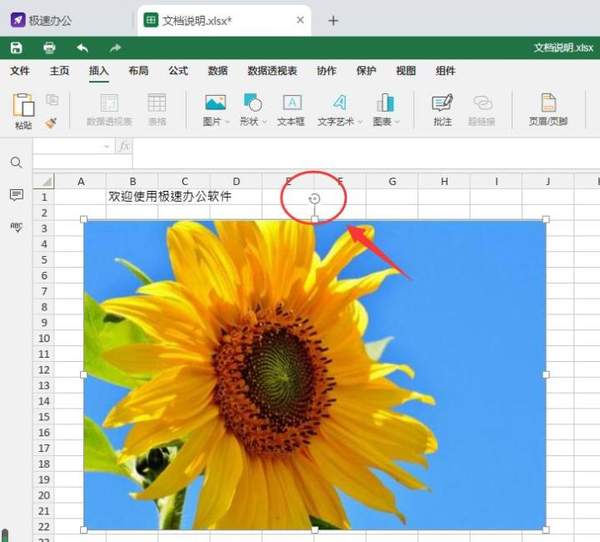Select column A header
This screenshot has height=542, width=600.
point(80,181)
